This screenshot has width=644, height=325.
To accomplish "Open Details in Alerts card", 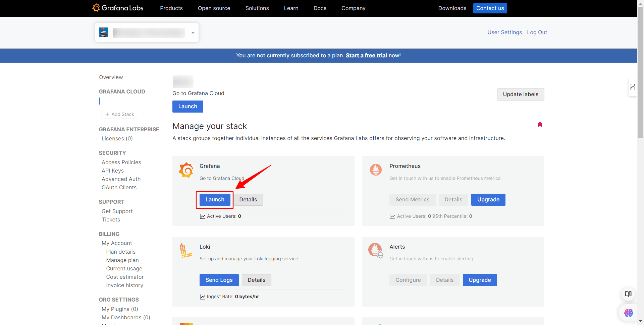I will tap(445, 280).
